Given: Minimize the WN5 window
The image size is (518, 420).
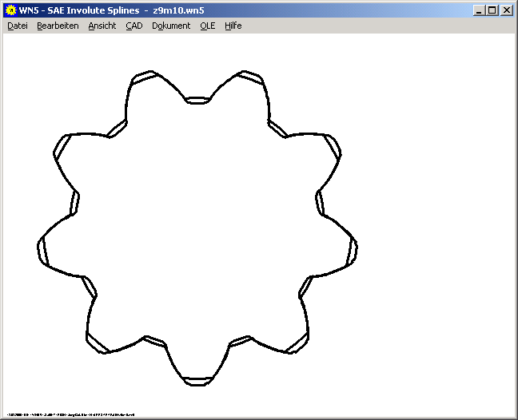Looking at the screenshot, I should coord(479,10).
